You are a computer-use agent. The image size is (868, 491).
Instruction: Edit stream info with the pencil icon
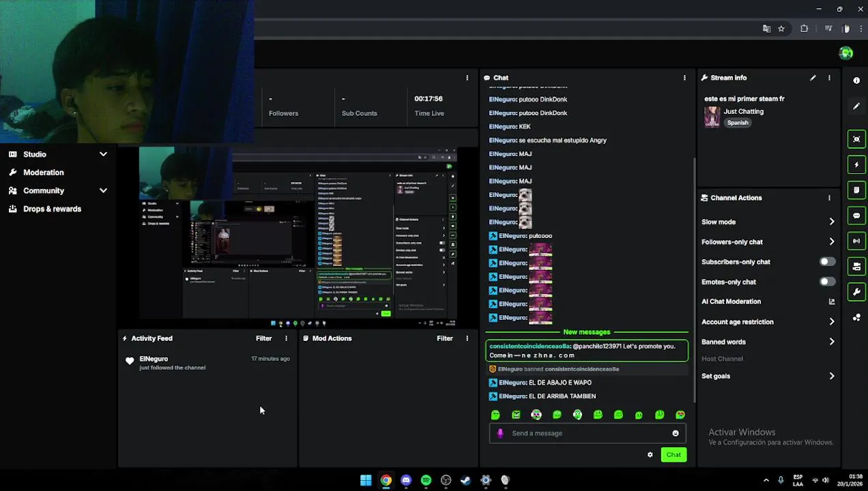[x=813, y=78]
